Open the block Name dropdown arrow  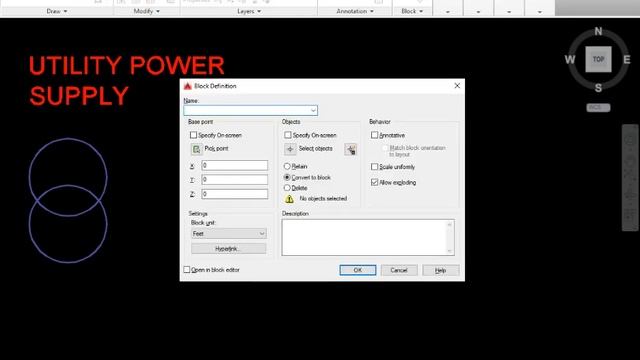tap(313, 110)
